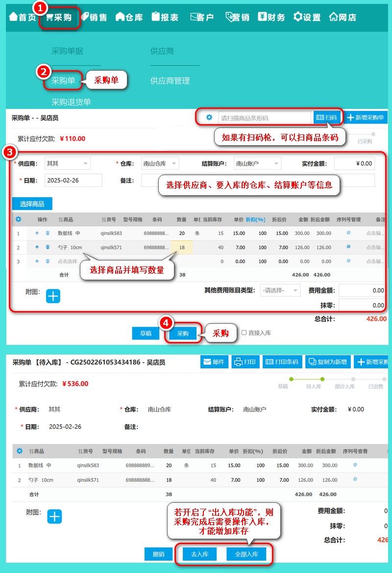Save as 草稿 draft
The image size is (392, 573).
146,333
